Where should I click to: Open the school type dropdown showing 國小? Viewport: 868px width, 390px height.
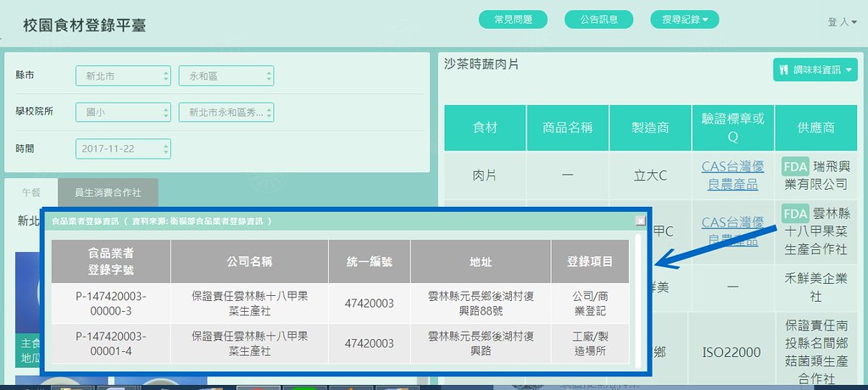point(123,112)
